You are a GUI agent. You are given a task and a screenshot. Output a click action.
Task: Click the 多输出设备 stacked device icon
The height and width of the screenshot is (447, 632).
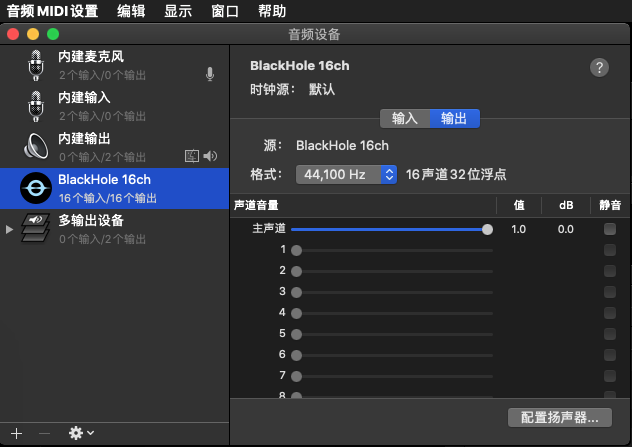(x=36, y=229)
